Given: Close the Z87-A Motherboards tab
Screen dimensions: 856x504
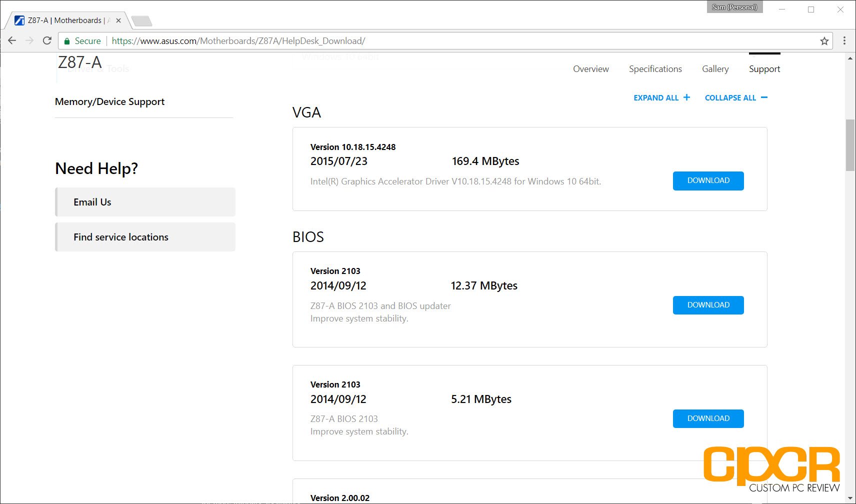Looking at the screenshot, I should point(118,20).
